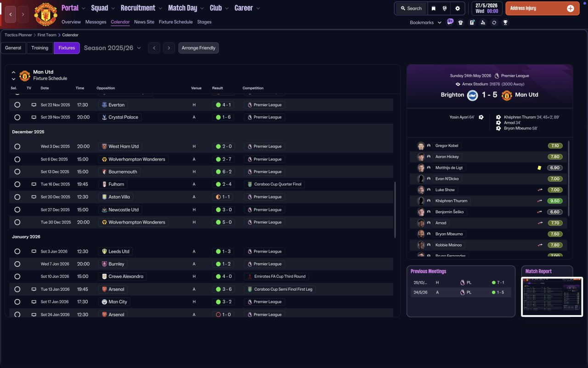
Task: Click the TV icon on the Everton row
Action: click(34, 105)
